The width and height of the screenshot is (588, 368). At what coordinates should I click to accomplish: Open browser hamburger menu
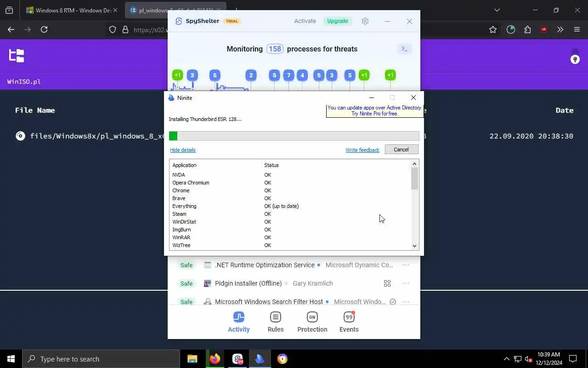[x=577, y=29]
